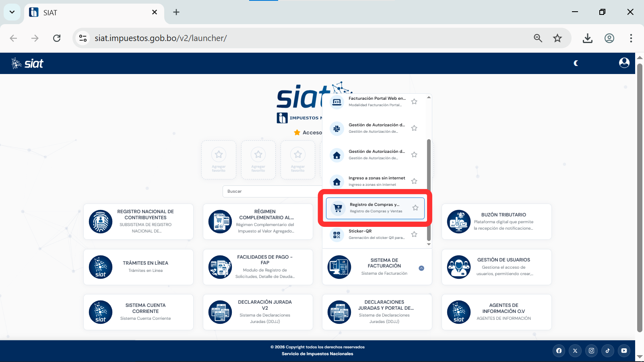Click the Agregar favorito placeholder slot

click(x=218, y=160)
